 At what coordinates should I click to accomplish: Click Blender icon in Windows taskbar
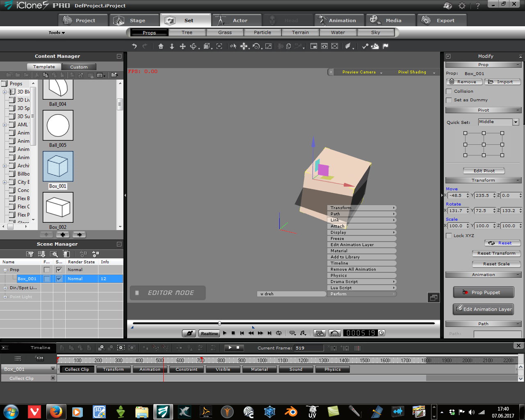tap(291, 411)
